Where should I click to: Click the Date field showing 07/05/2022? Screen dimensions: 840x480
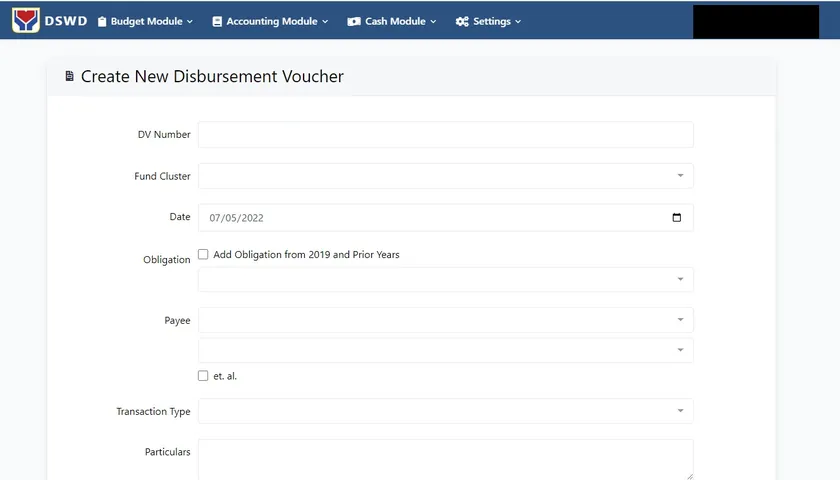[446, 218]
